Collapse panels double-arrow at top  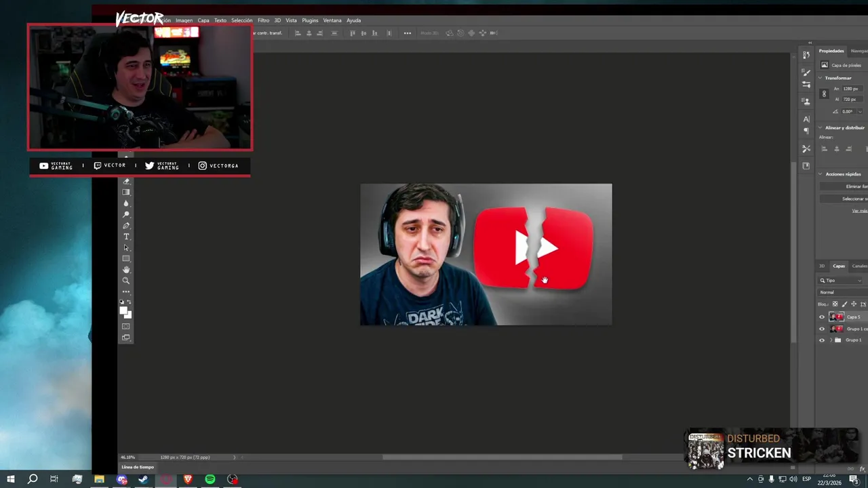click(810, 43)
